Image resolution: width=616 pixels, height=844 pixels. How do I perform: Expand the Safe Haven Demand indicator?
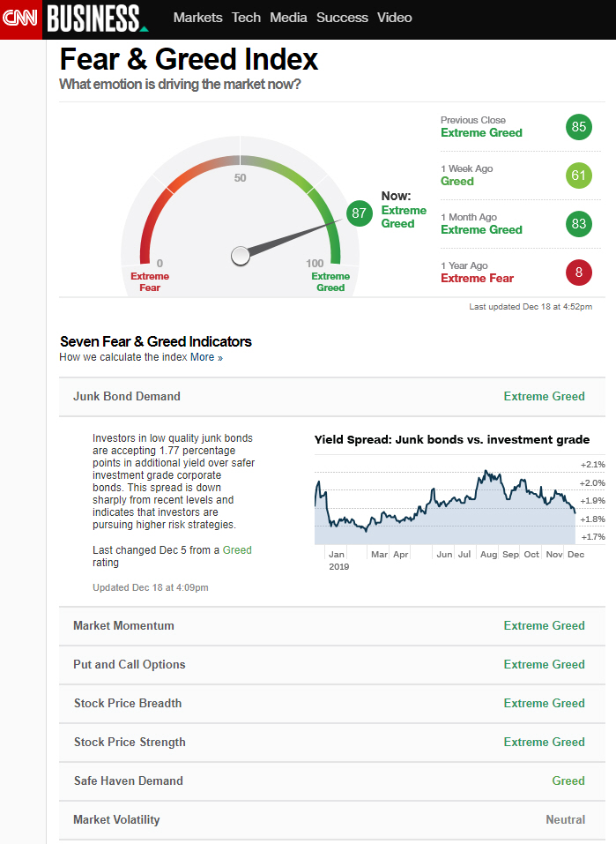pyautogui.click(x=332, y=781)
